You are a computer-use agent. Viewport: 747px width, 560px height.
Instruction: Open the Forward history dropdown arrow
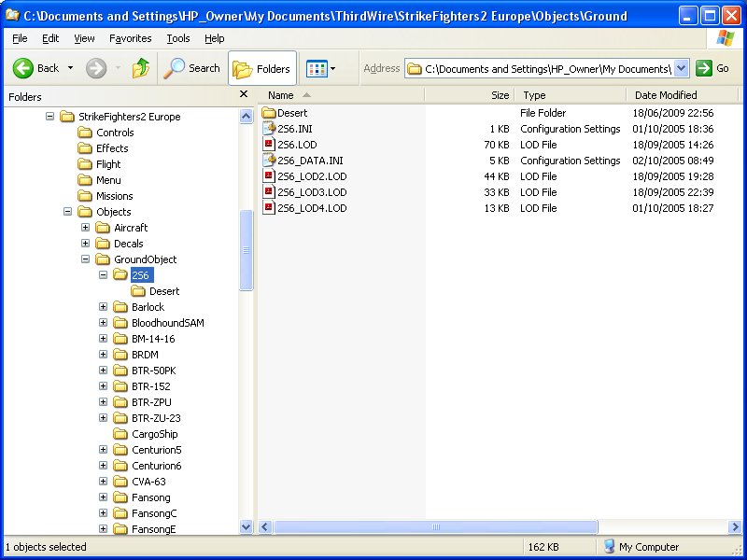tap(118, 68)
